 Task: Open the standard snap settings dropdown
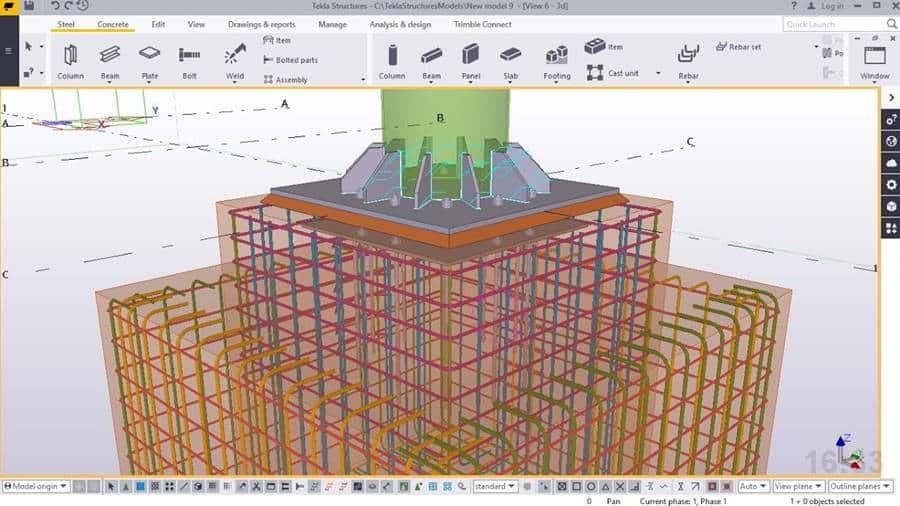coord(495,486)
